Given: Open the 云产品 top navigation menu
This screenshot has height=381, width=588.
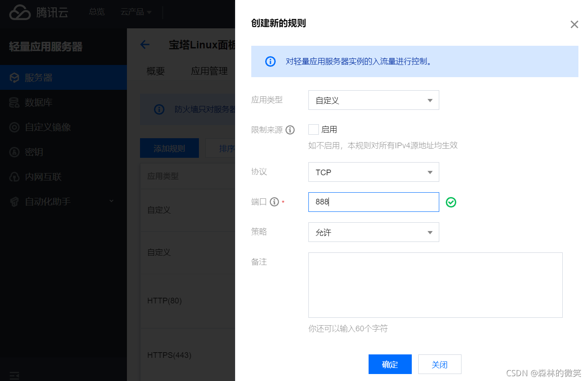Looking at the screenshot, I should click(136, 12).
